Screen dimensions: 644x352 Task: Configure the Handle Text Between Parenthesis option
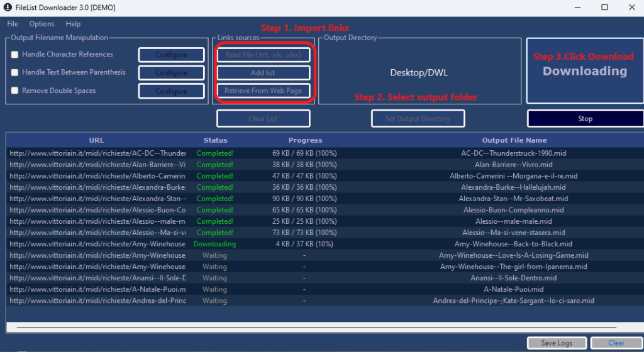(x=171, y=73)
